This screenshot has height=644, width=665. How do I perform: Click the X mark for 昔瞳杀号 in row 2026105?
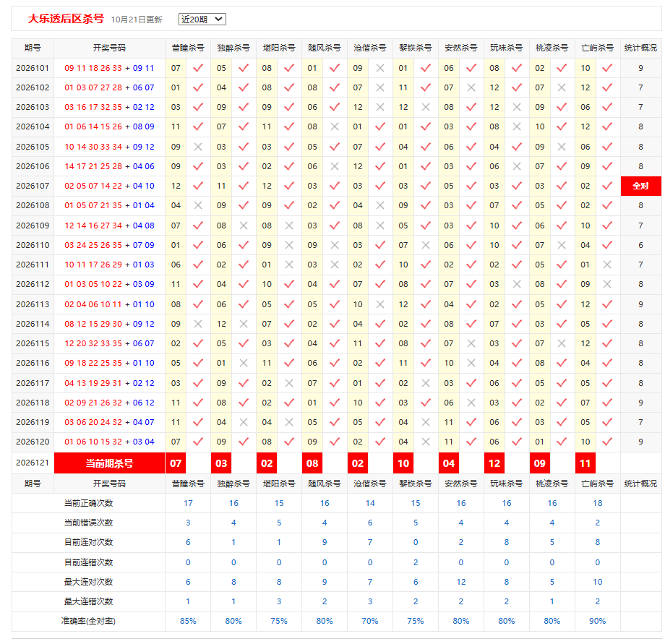tap(197, 147)
